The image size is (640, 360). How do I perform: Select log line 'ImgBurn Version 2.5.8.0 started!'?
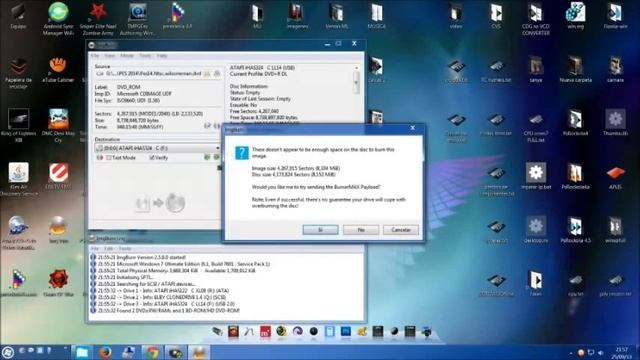[x=142, y=258]
